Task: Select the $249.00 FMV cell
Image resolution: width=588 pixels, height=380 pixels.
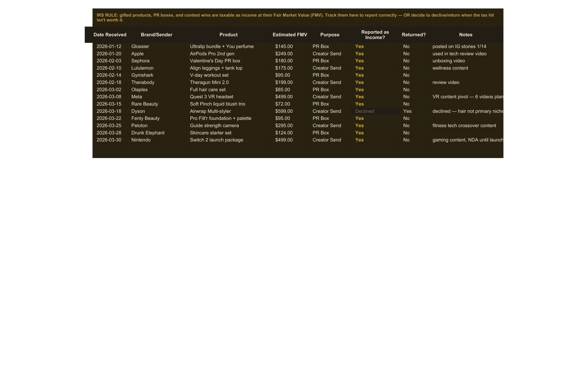Action: [x=290, y=54]
